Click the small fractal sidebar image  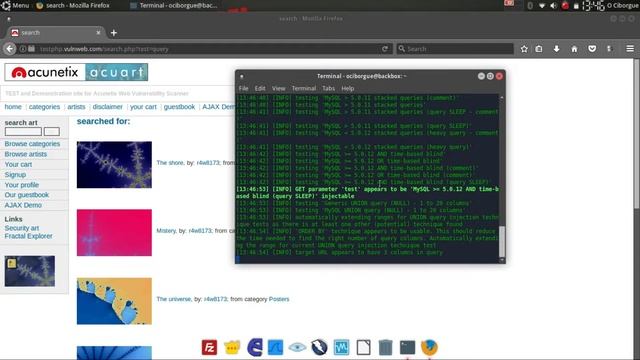(30, 271)
